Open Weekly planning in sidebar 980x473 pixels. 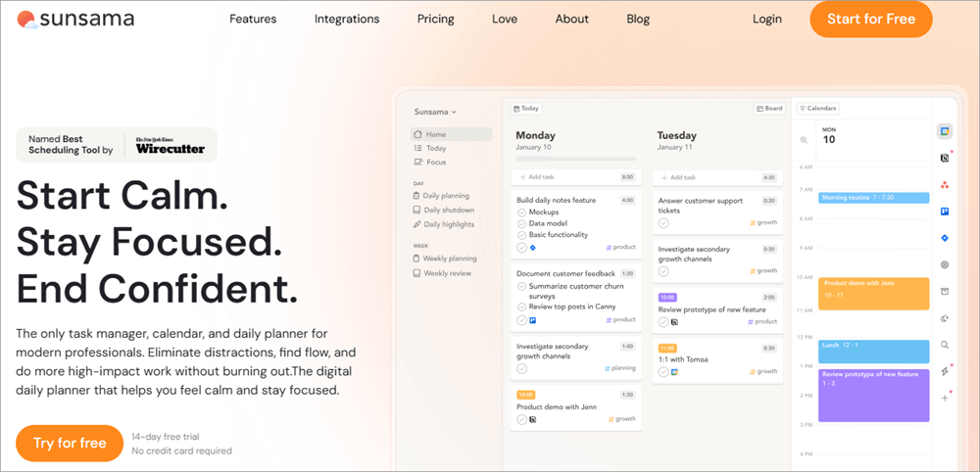445,259
